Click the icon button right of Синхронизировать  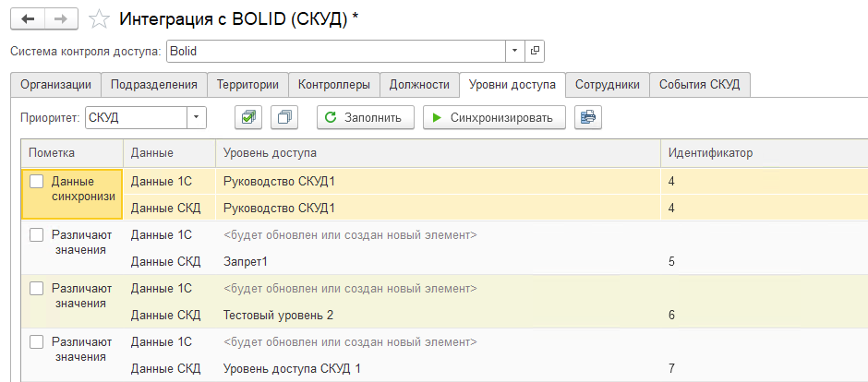(x=587, y=117)
